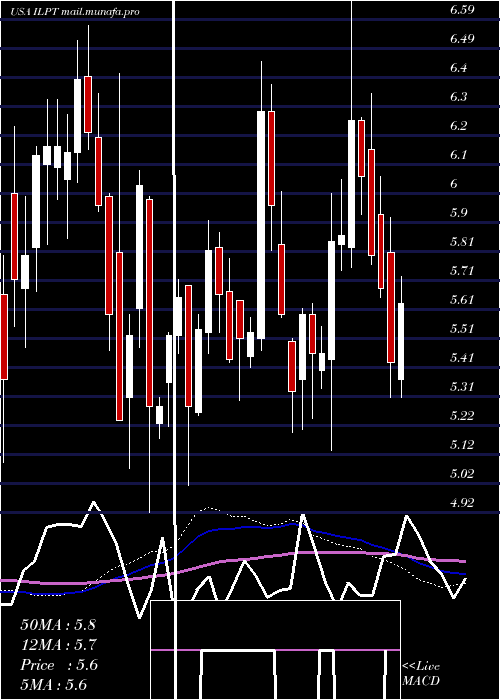Click the '<<Live MACD' label
The image size is (500, 700).
point(421,674)
